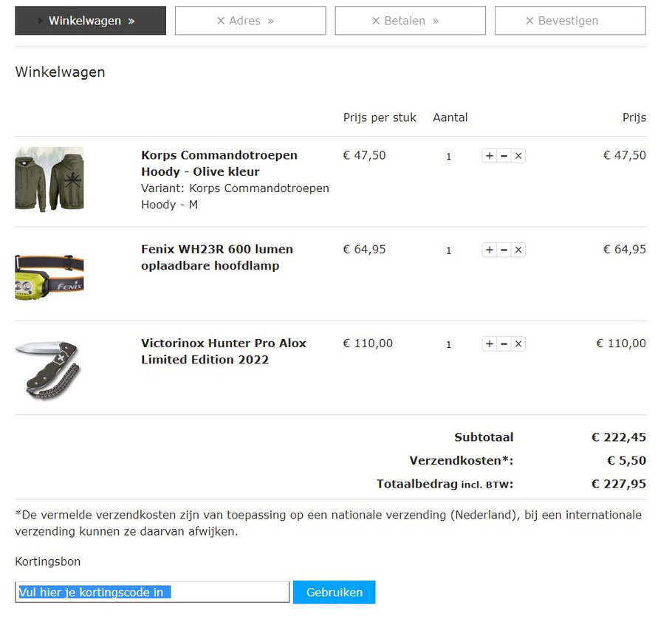672x619 pixels.
Task: Focus the kortingscode input field
Action: pos(152,592)
